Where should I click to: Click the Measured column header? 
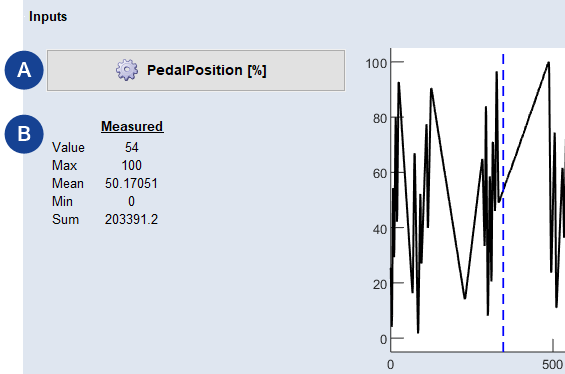click(132, 126)
